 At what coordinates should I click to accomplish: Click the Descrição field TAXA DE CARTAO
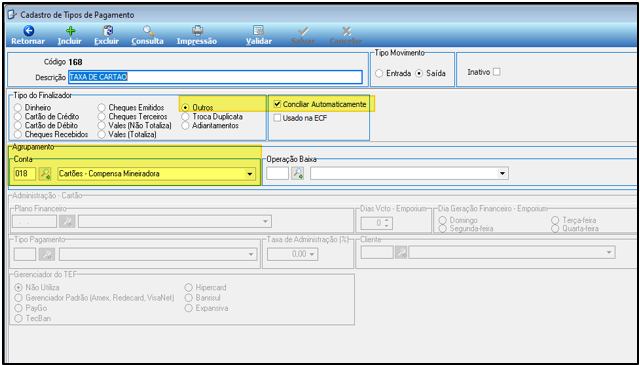tap(216, 77)
